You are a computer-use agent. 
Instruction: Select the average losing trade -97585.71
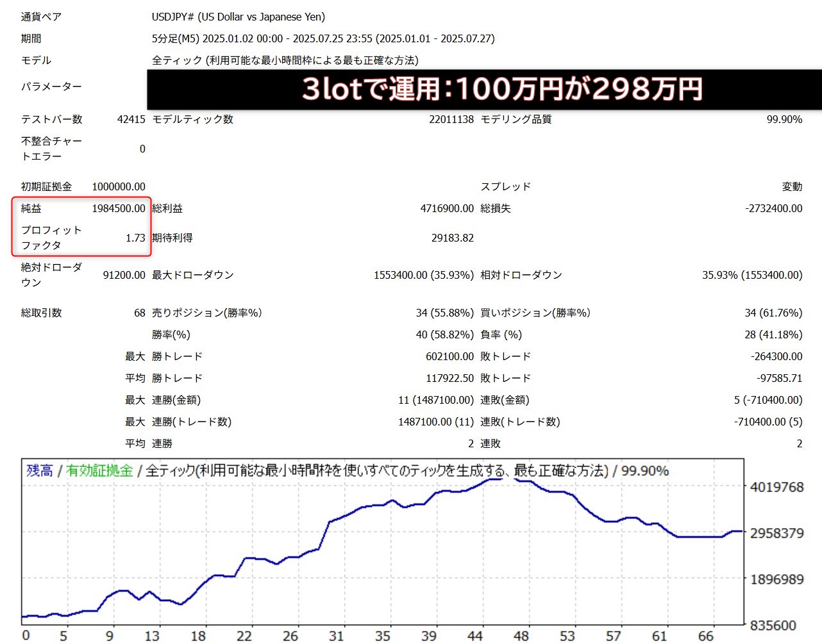pyautogui.click(x=779, y=378)
